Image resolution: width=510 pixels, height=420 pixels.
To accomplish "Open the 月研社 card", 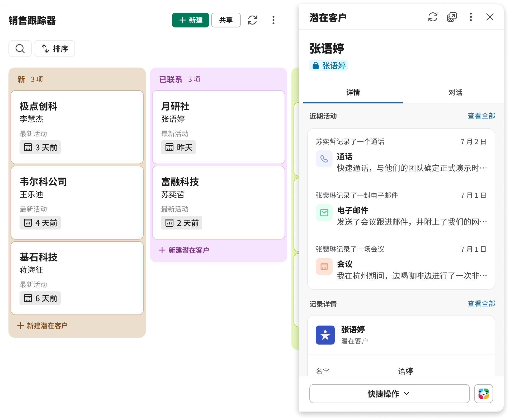I will pyautogui.click(x=219, y=127).
